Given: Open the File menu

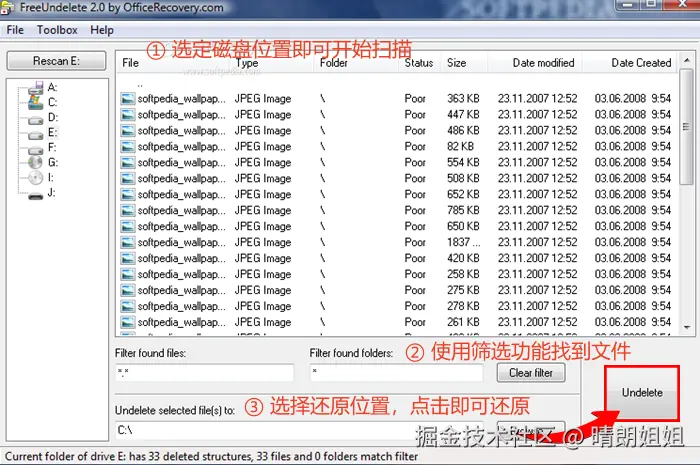Looking at the screenshot, I should [15, 30].
